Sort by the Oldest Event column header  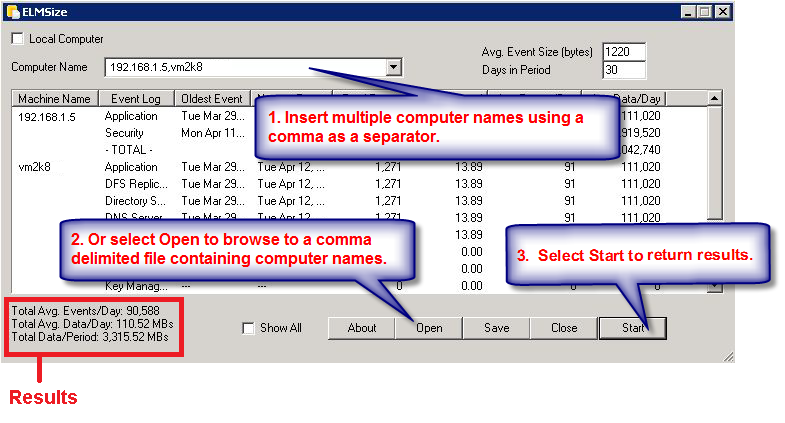[212, 99]
